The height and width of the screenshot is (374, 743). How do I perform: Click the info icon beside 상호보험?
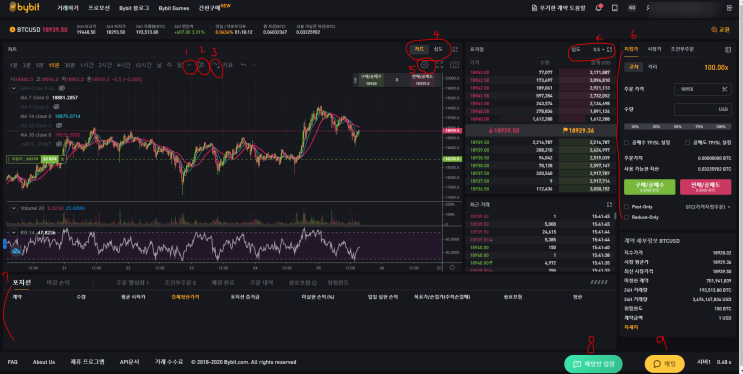[314, 283]
